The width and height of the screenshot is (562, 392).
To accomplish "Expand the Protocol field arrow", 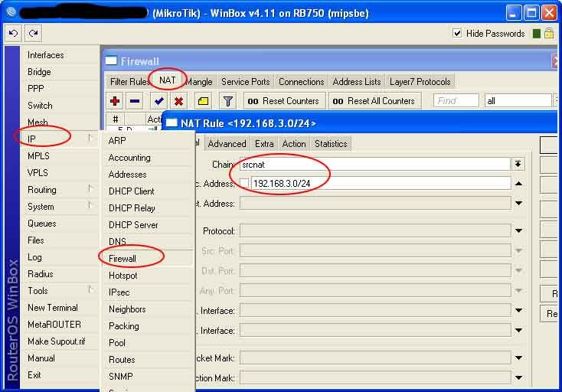I will pyautogui.click(x=518, y=230).
